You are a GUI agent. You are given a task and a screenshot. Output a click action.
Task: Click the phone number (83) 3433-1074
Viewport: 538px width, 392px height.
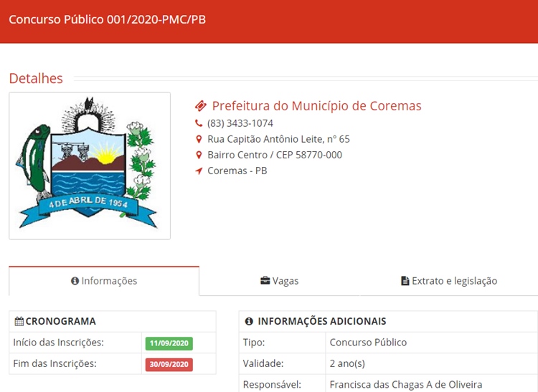tap(240, 123)
